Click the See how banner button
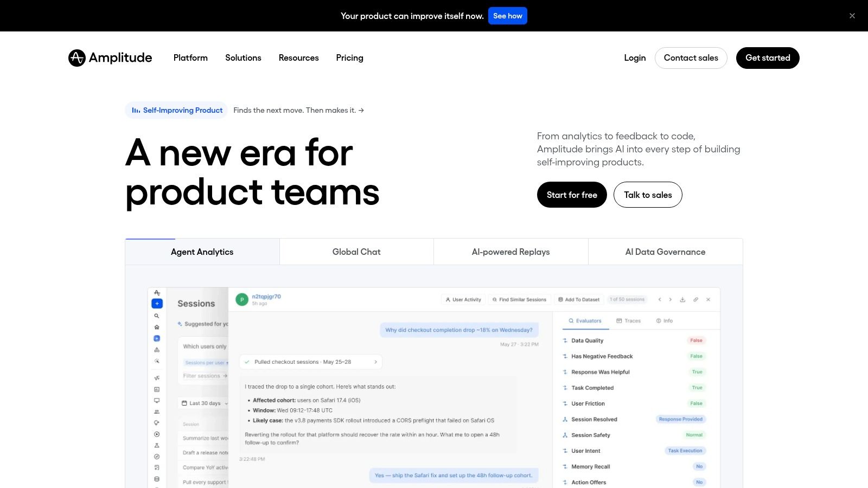The width and height of the screenshot is (868, 488). [508, 16]
